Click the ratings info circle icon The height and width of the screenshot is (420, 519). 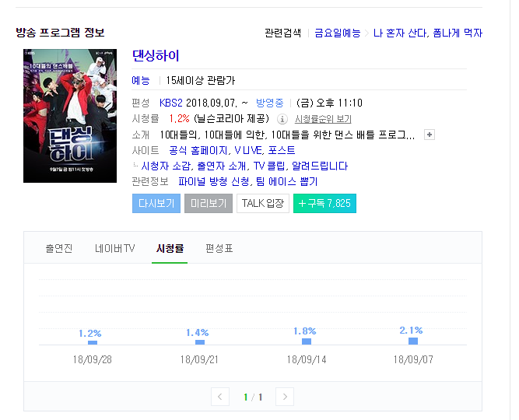pyautogui.click(x=282, y=119)
